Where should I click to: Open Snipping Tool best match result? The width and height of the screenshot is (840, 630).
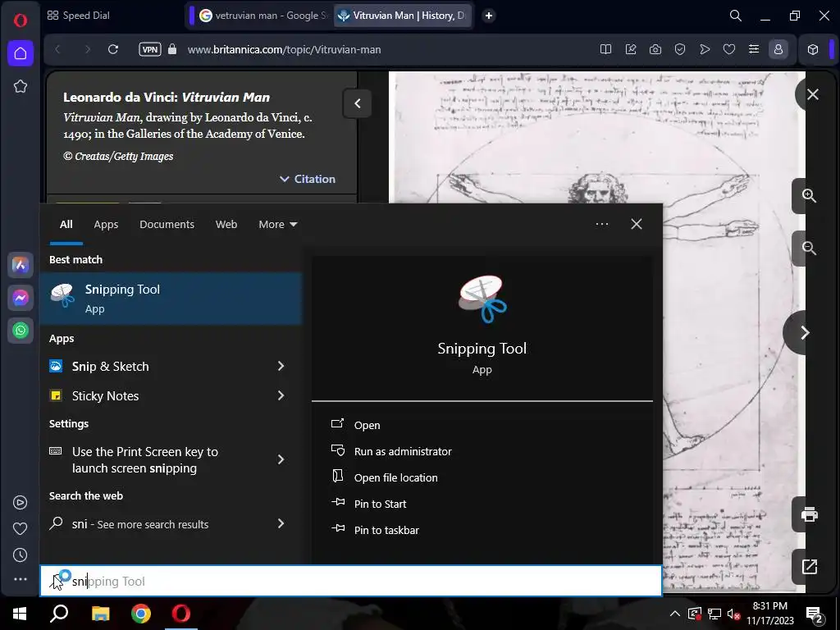coord(171,299)
